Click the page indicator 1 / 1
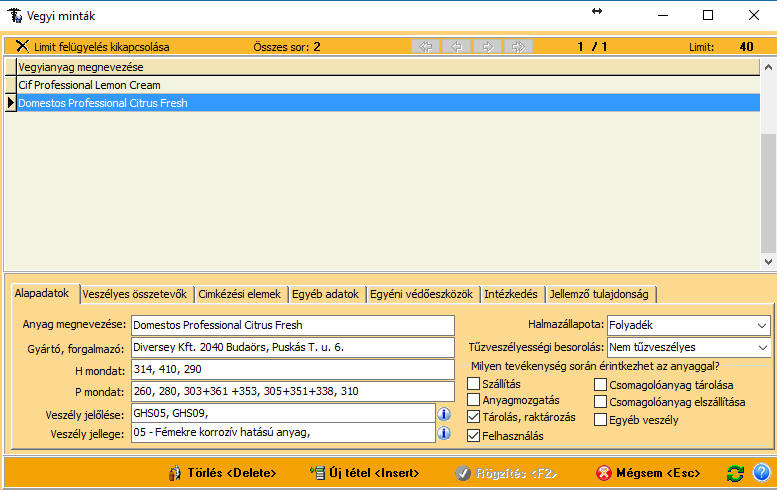The height and width of the screenshot is (490, 777). click(592, 47)
